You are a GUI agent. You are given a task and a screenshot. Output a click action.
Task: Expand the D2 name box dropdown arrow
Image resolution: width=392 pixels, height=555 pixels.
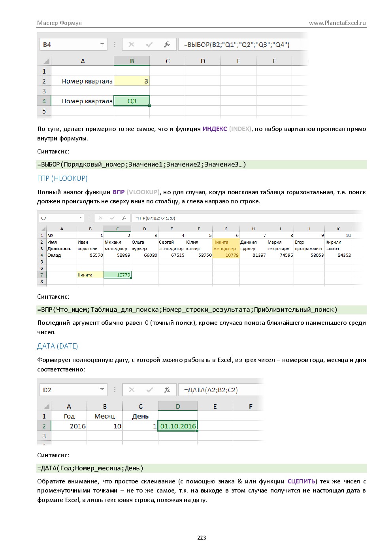coord(102,389)
